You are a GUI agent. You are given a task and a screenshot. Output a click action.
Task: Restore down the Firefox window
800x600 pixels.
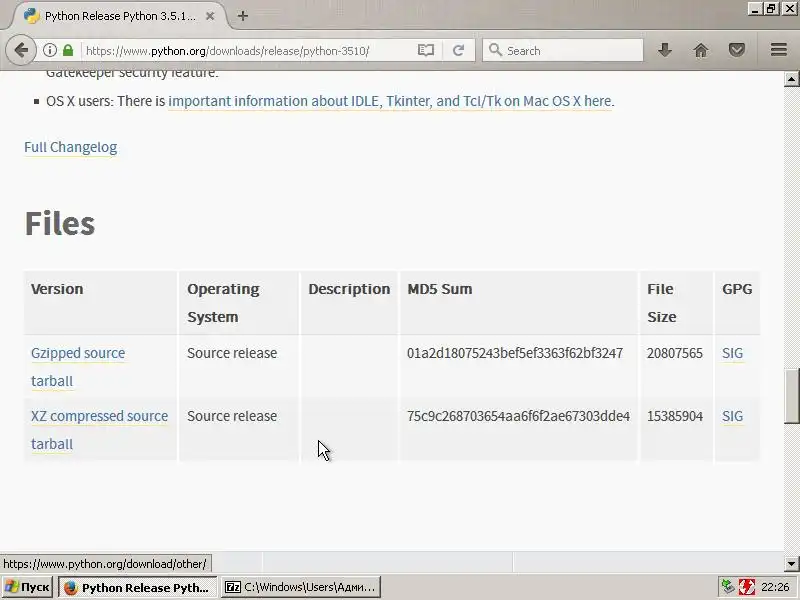(771, 9)
